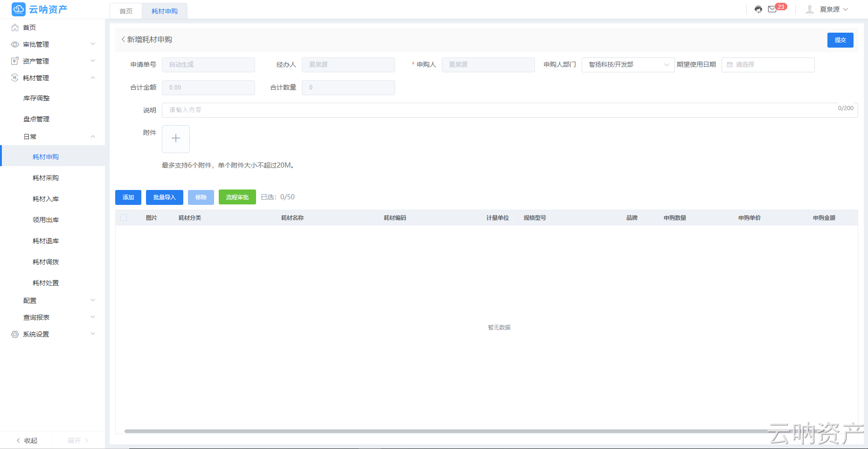Click the plus icon to add attachment
The image size is (868, 449).
click(x=176, y=139)
